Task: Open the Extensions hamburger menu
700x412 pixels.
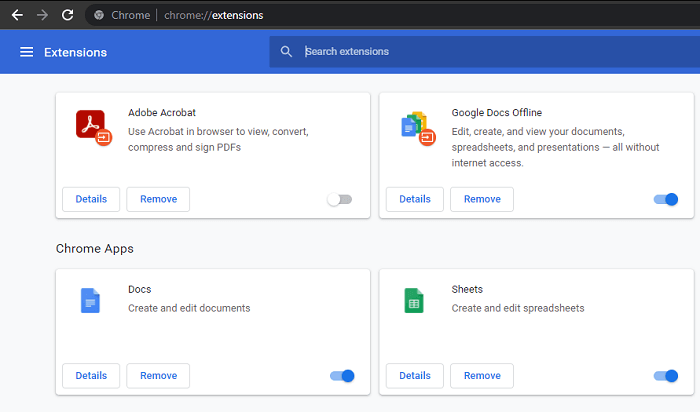Action: point(26,52)
